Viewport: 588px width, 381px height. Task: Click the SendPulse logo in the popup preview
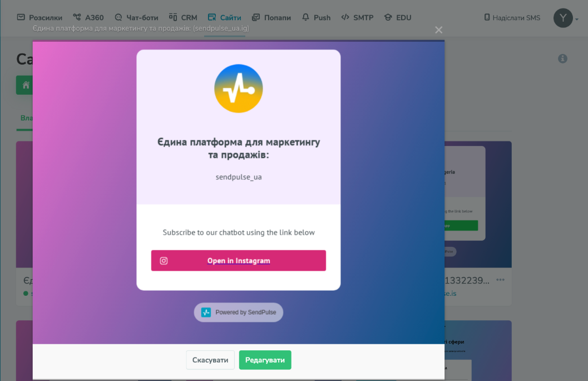click(x=238, y=88)
